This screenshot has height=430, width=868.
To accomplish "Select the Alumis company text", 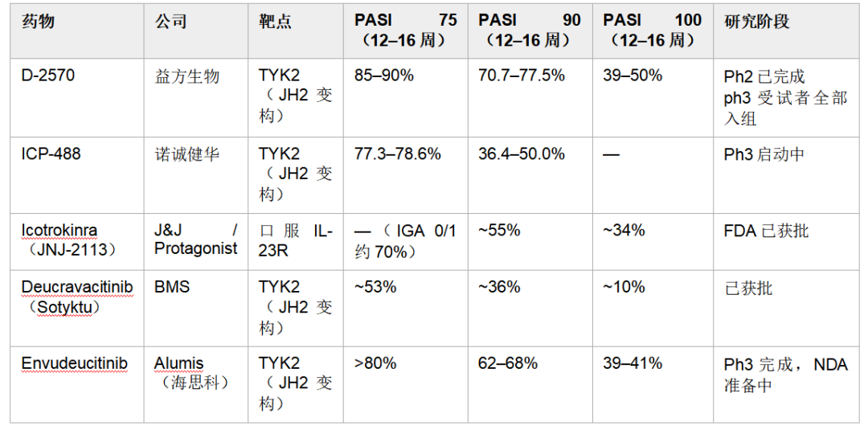I will pos(178,363).
